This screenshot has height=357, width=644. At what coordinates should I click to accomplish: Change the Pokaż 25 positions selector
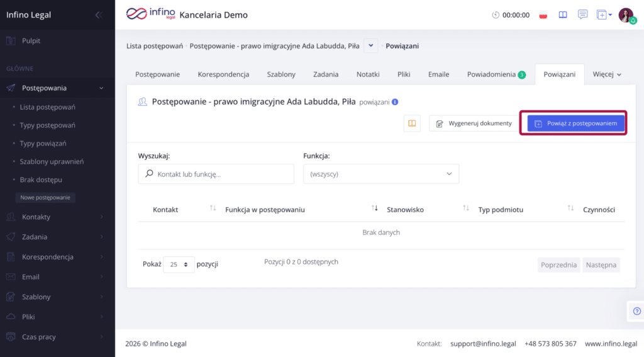coord(179,264)
